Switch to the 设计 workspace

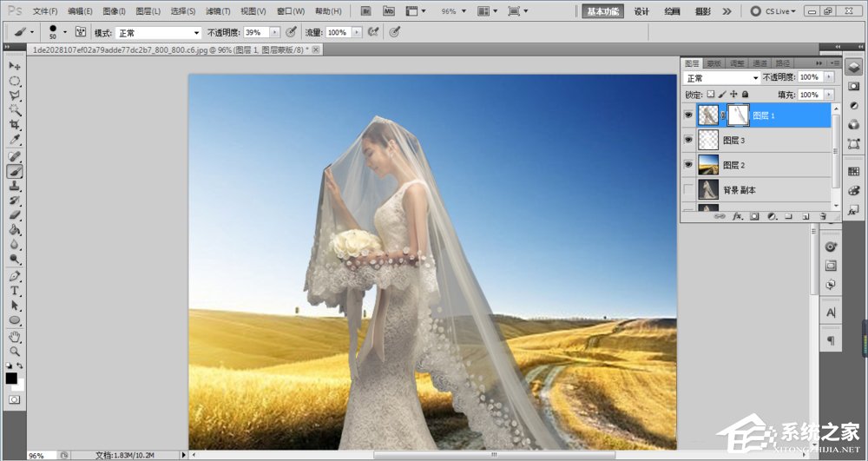tap(641, 11)
